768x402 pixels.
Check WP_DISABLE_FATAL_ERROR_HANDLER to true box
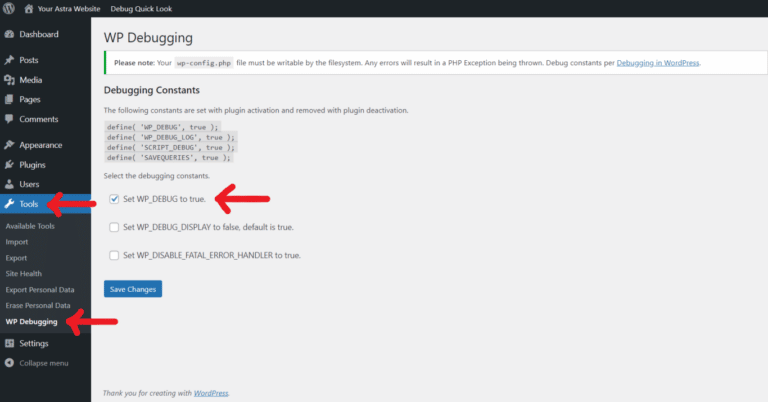114,255
